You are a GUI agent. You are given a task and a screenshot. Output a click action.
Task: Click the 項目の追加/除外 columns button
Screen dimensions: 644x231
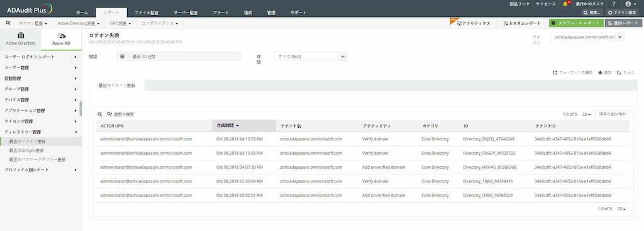click(612, 115)
